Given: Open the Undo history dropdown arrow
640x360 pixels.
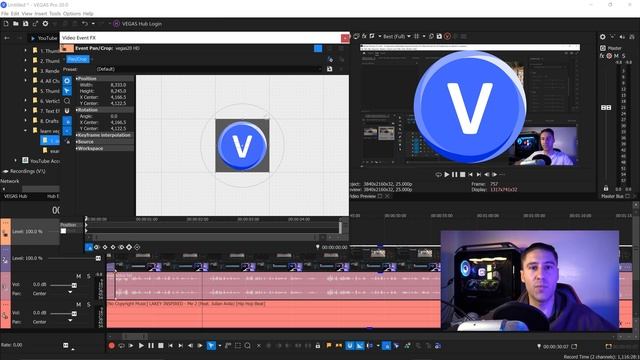Looking at the screenshot, I should point(93,24).
